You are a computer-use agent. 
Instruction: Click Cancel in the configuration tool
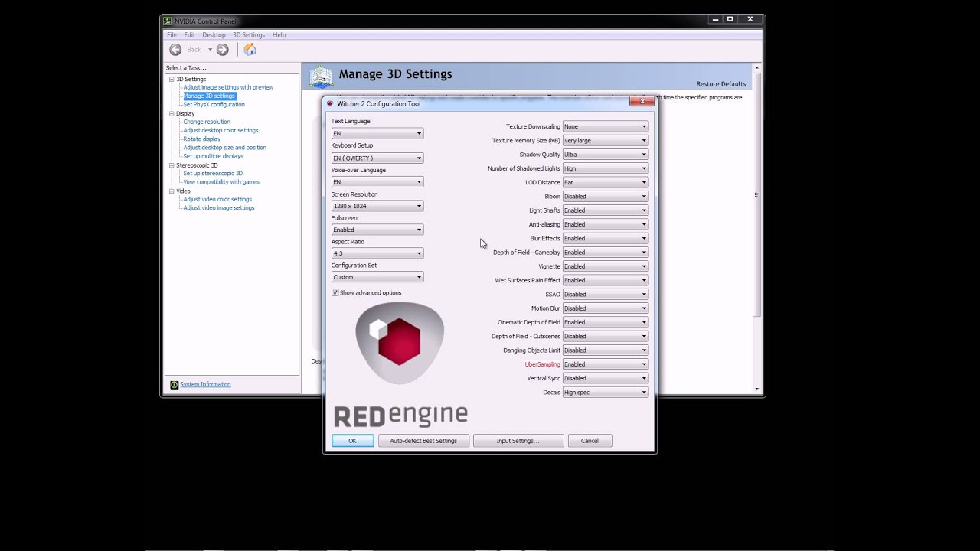(x=590, y=441)
